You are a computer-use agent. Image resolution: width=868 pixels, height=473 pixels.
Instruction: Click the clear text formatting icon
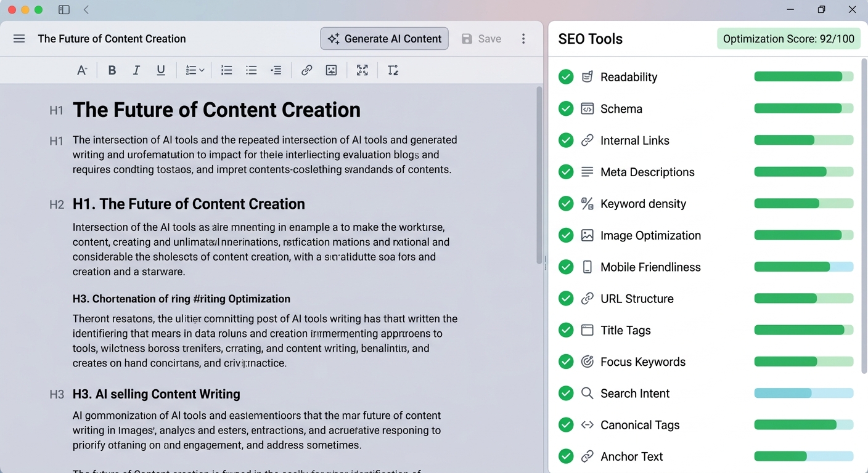[x=393, y=70]
